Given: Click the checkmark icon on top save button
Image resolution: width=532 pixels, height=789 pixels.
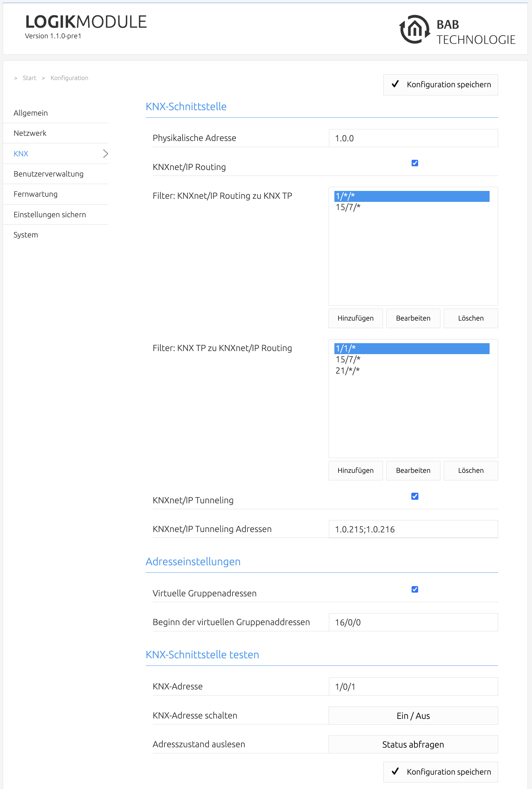Looking at the screenshot, I should click(x=395, y=84).
